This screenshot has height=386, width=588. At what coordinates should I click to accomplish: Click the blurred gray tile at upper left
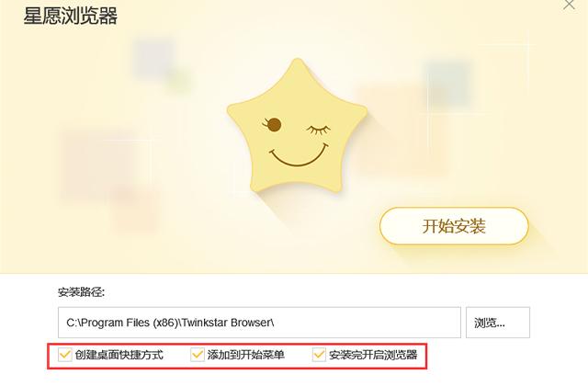(153, 58)
